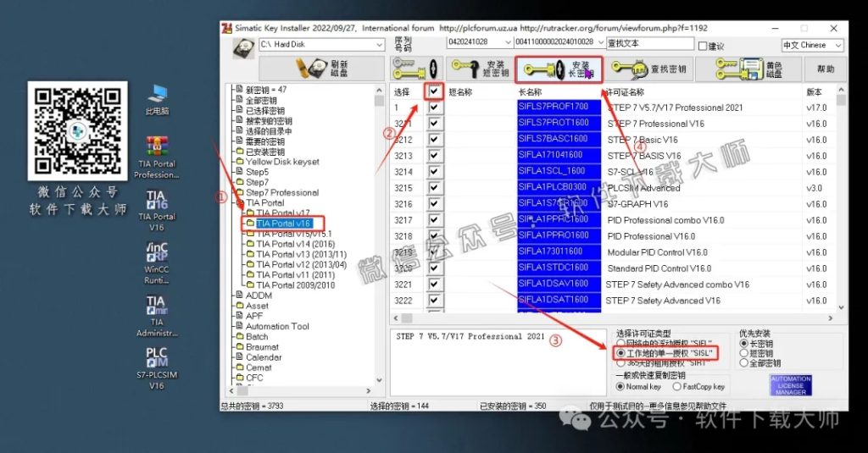The width and height of the screenshot is (868, 453).
Task: Click S7-GRAPH V16 license row
Action: (637, 204)
